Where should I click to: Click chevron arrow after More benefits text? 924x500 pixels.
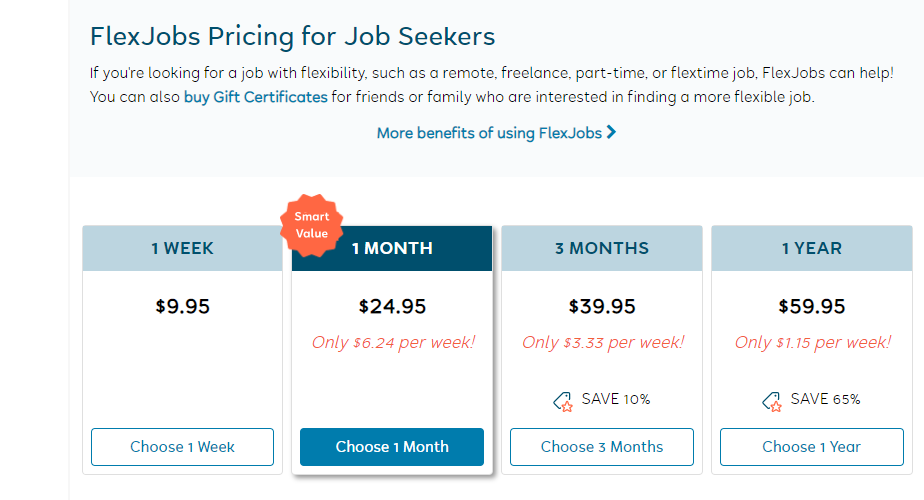tap(611, 132)
